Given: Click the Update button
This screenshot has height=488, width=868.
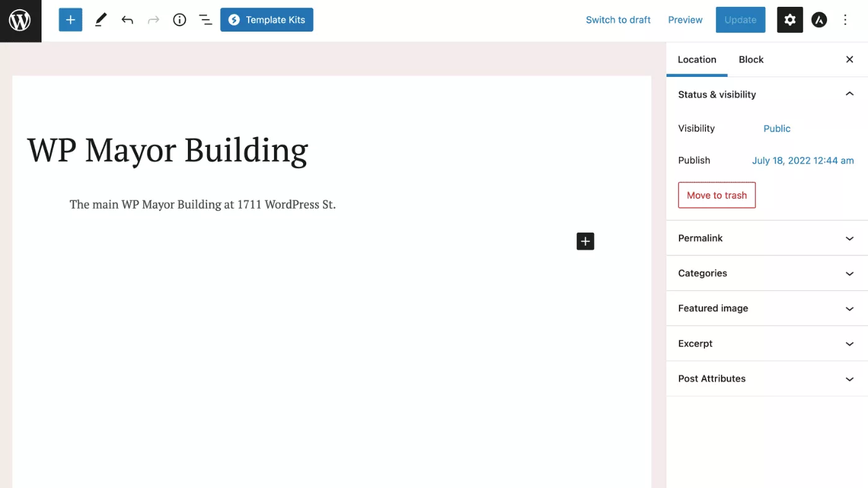Looking at the screenshot, I should pyautogui.click(x=740, y=20).
